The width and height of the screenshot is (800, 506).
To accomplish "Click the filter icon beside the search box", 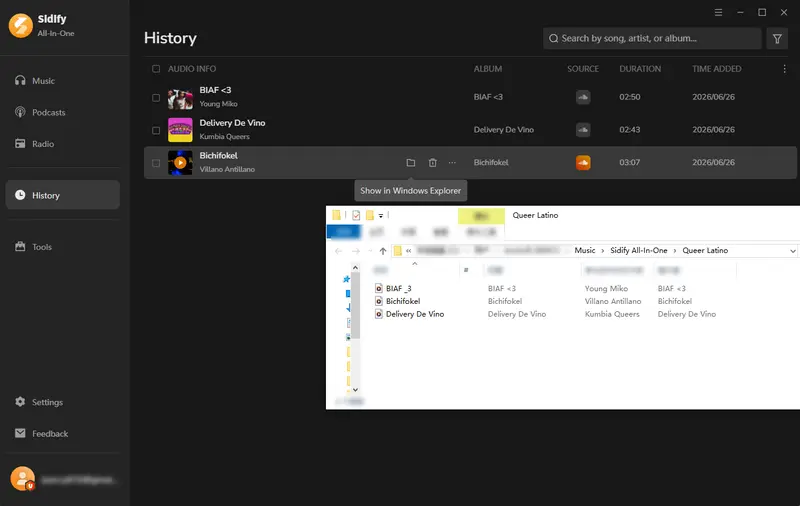I will 777,38.
